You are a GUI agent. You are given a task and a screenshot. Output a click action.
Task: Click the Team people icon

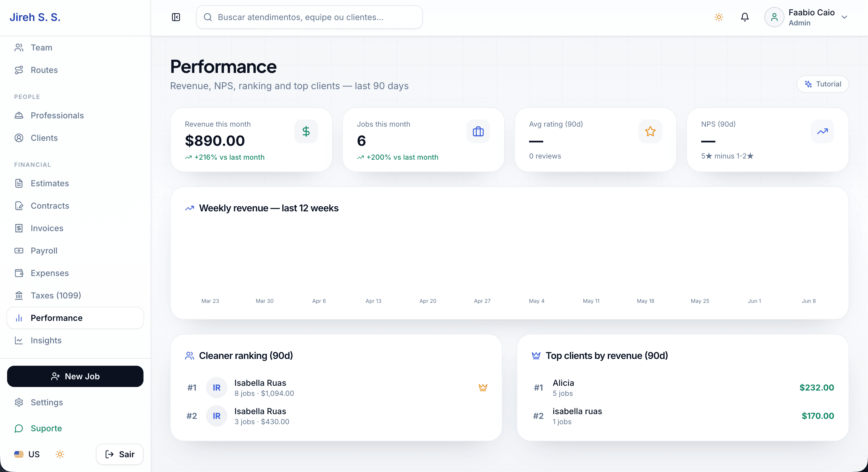pyautogui.click(x=19, y=48)
